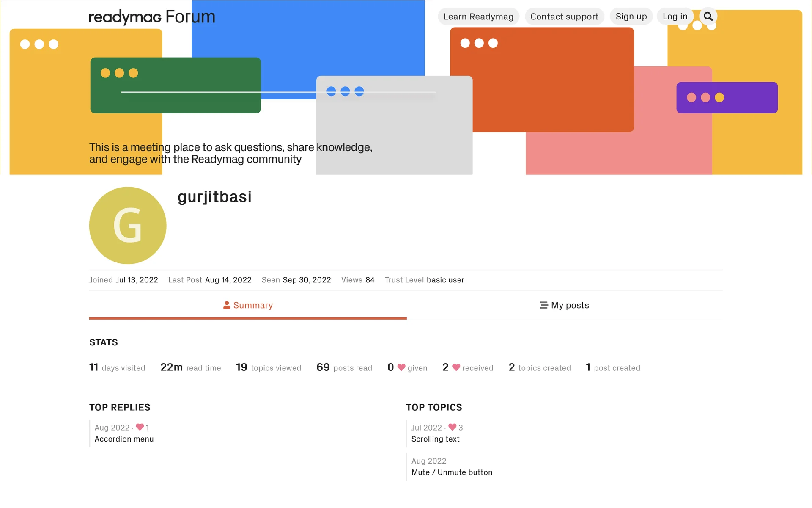812x508 pixels.
Task: Click the 2 topics created stat
Action: click(540, 367)
